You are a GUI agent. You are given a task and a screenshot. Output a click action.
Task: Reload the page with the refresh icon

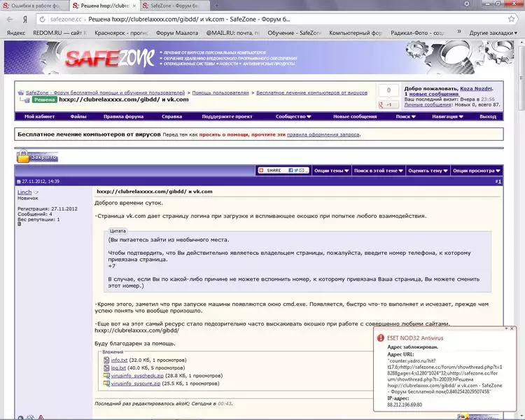coord(42,20)
